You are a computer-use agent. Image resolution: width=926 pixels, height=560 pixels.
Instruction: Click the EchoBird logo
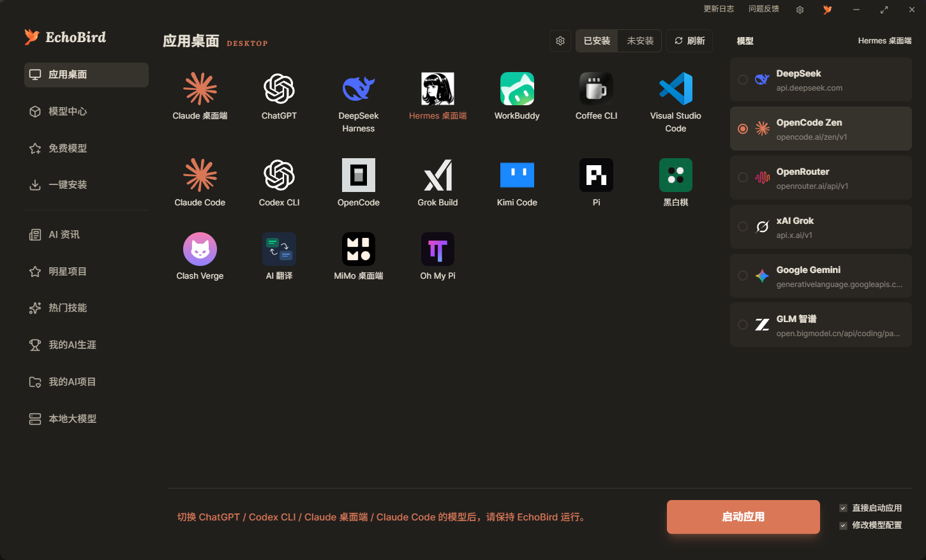[x=65, y=37]
